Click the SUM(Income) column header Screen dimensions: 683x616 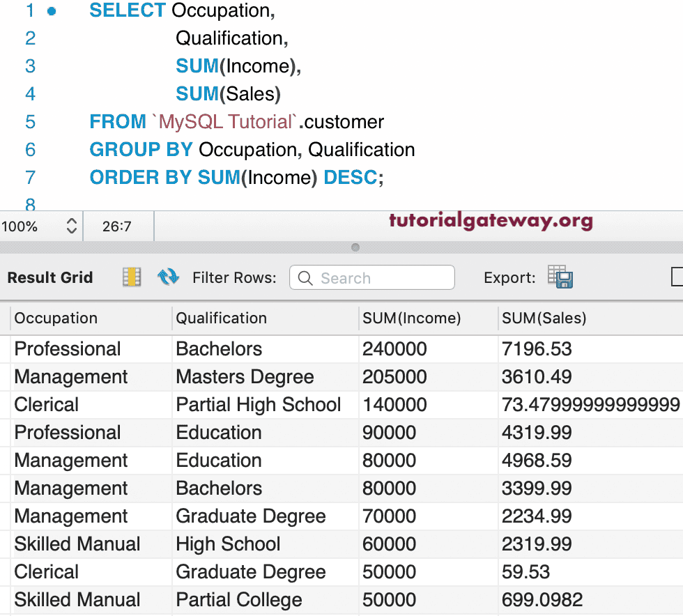tap(411, 318)
